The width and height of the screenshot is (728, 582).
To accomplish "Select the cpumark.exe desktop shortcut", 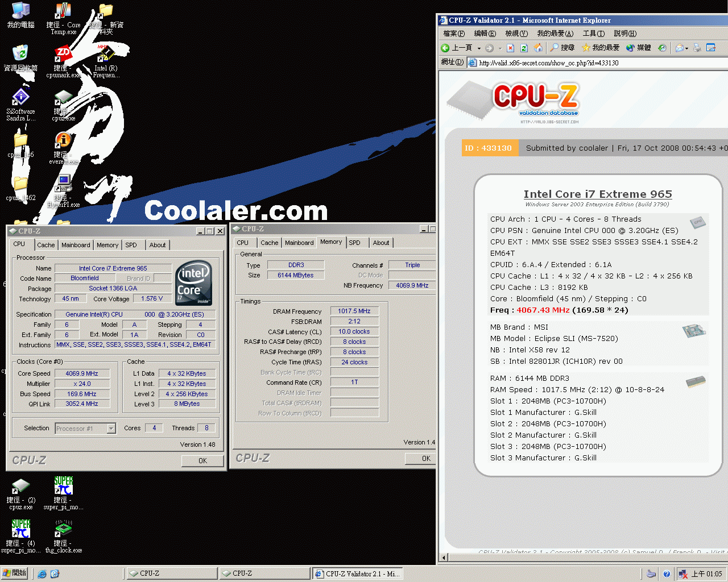I will point(63,62).
